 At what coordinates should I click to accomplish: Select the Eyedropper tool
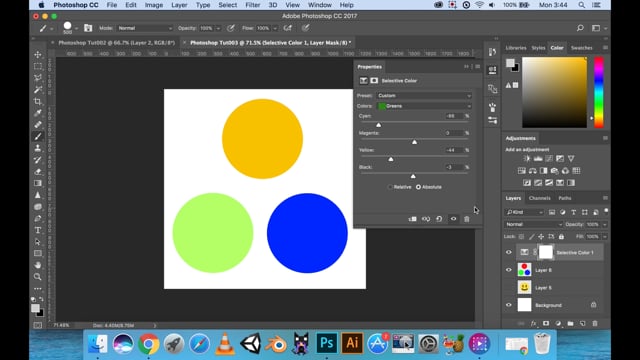[38, 113]
